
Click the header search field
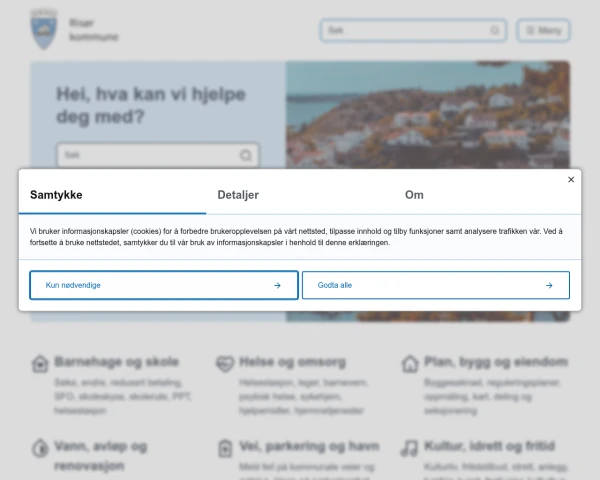coord(413,30)
